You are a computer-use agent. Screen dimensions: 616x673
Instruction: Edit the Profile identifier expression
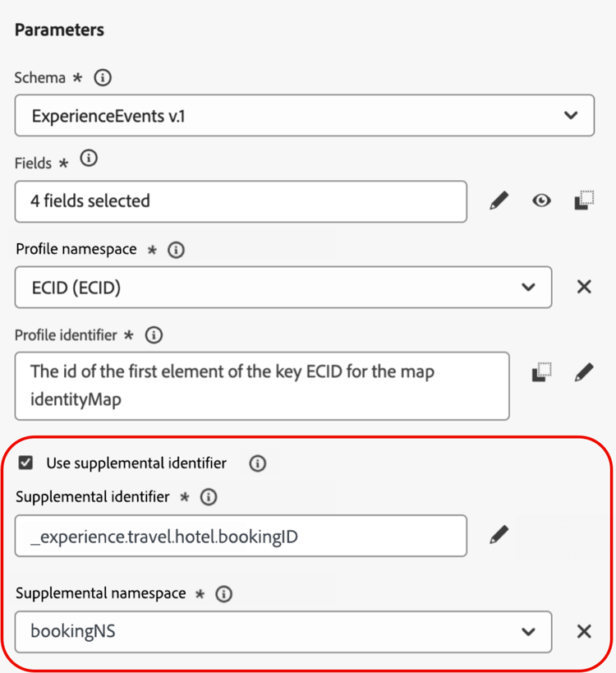click(x=584, y=372)
